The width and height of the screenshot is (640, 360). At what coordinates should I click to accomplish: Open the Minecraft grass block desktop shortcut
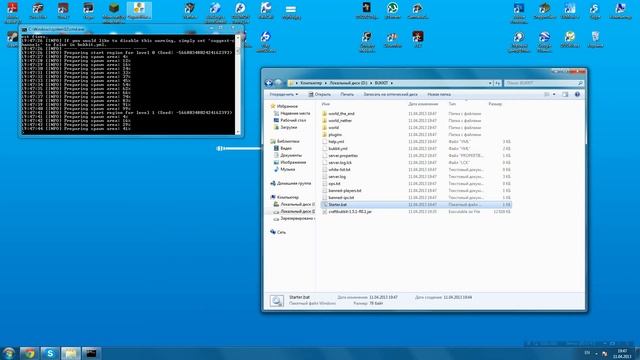114,11
